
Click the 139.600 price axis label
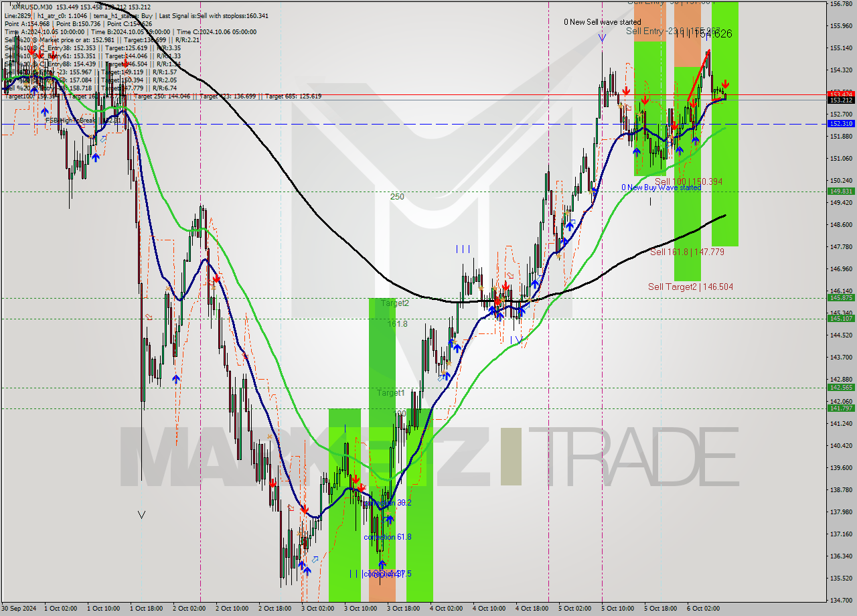pyautogui.click(x=841, y=468)
